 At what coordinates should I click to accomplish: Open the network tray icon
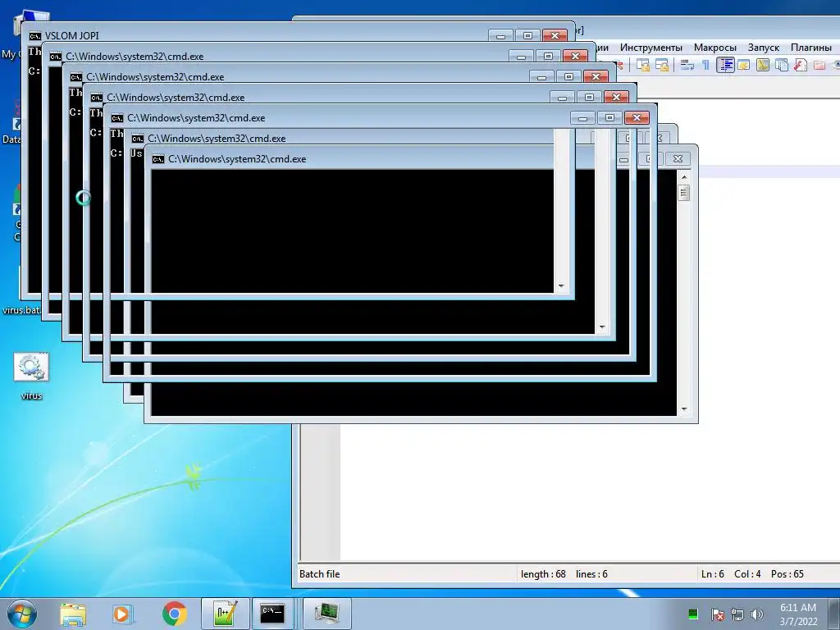(x=737, y=614)
